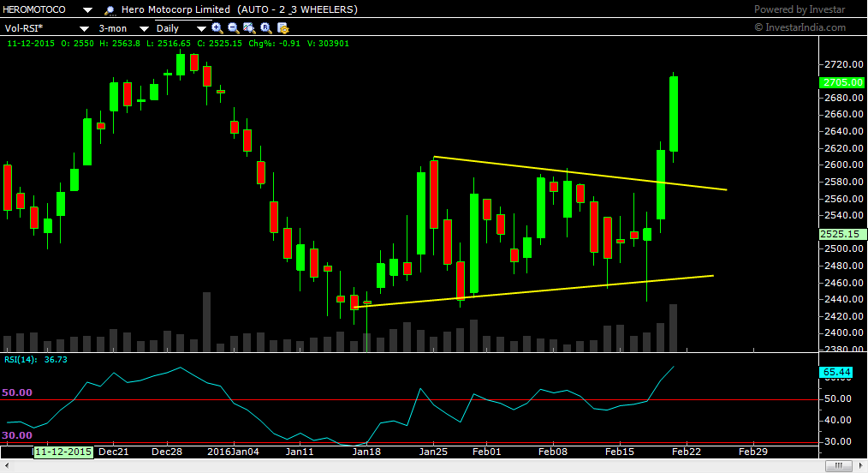Open the 3-mon period dropdown
868x473 pixels.
click(x=144, y=28)
